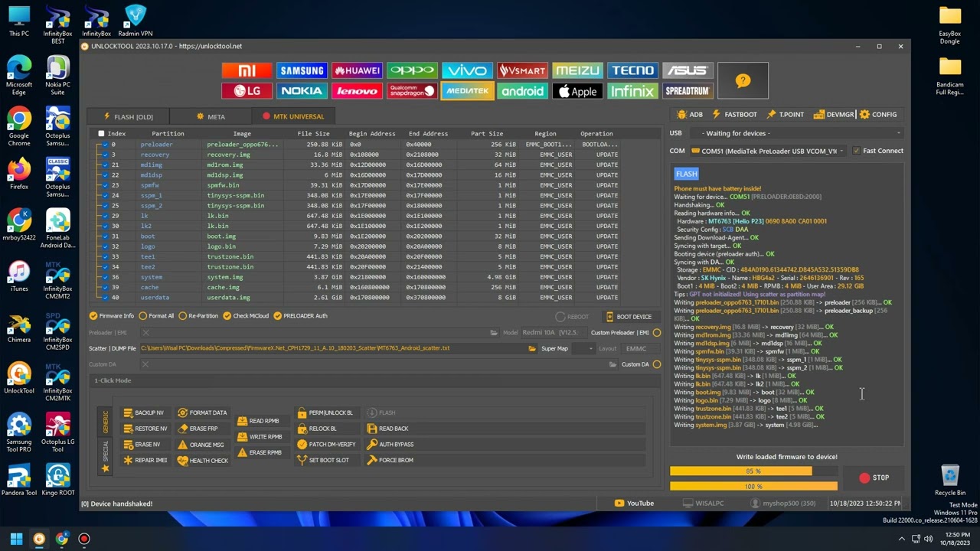
Task: Open the COM port dropdown
Action: [x=769, y=152]
